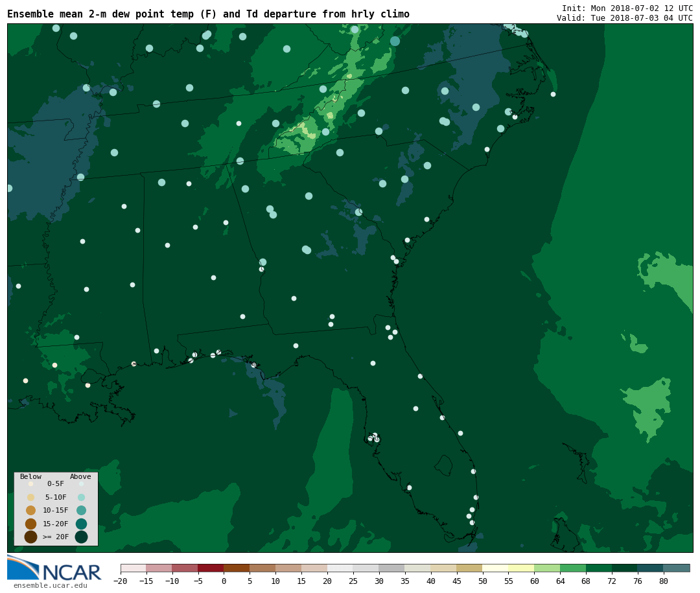Click the '10-15F' legend label
The height and width of the screenshot is (593, 700).
56,511
